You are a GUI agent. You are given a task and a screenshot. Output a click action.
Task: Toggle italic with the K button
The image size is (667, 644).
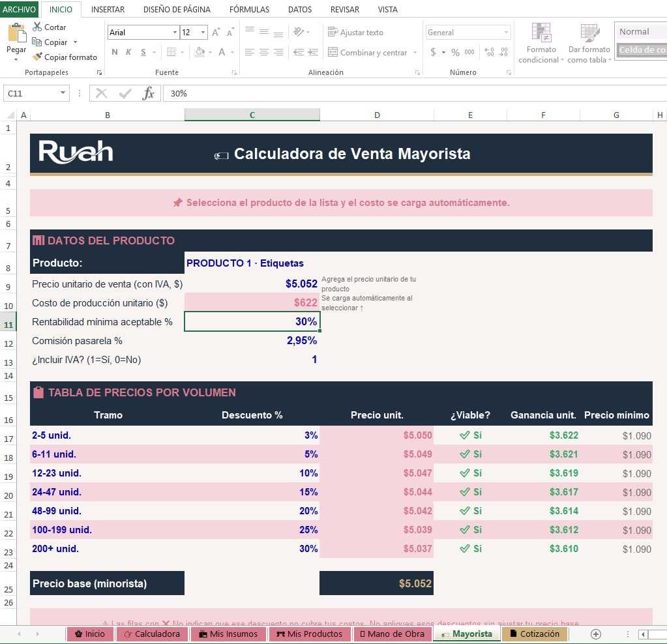click(x=128, y=52)
